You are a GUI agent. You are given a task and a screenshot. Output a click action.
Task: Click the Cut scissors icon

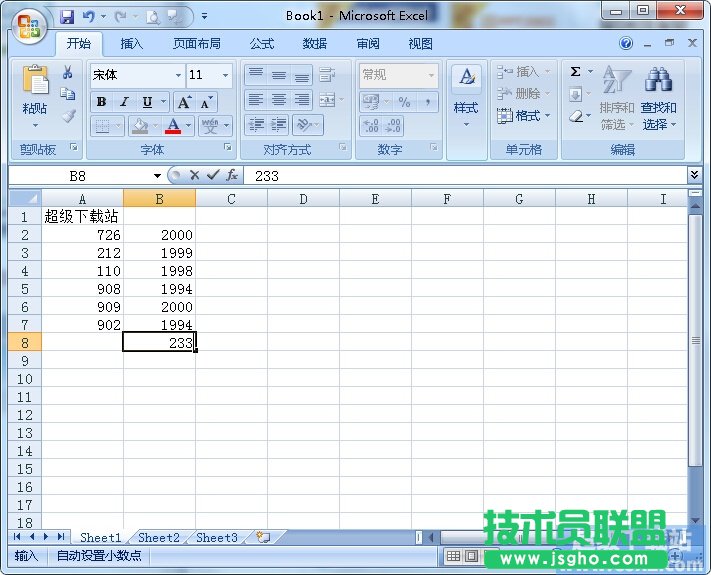pos(68,72)
